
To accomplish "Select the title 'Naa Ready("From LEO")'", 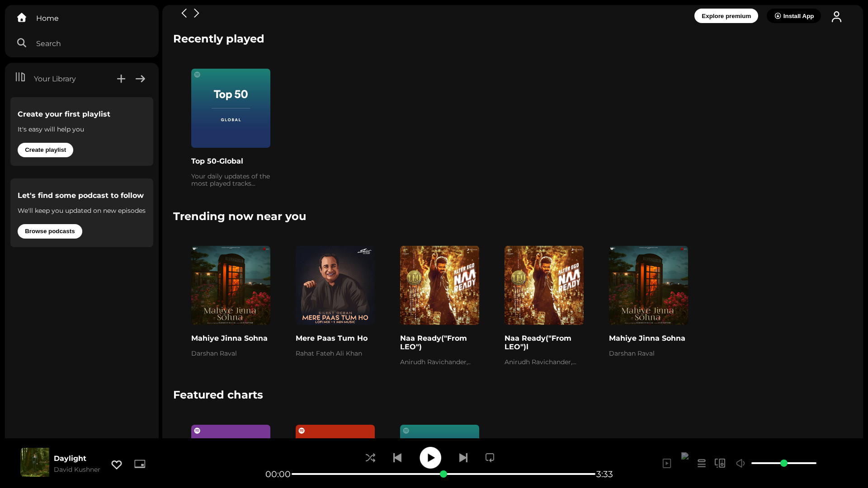I will pyautogui.click(x=433, y=343).
